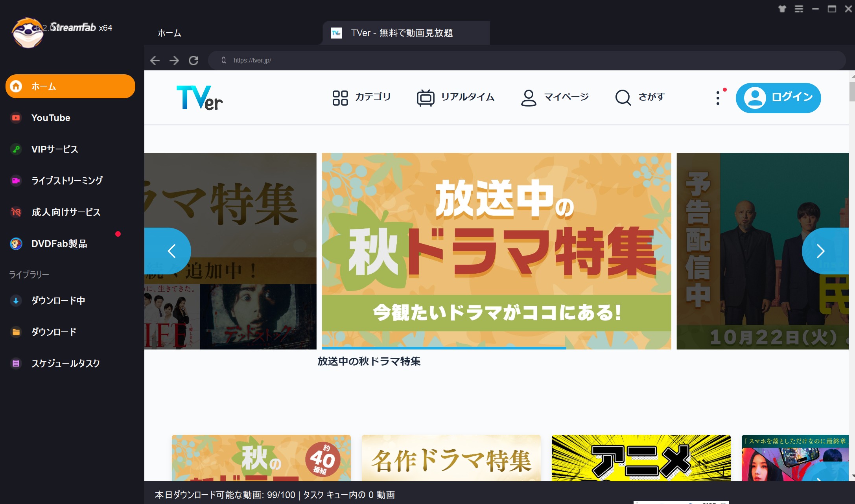This screenshot has width=855, height=504.
Task: Open the スマホを落としただけなのに thumbnail
Action: tap(795, 458)
